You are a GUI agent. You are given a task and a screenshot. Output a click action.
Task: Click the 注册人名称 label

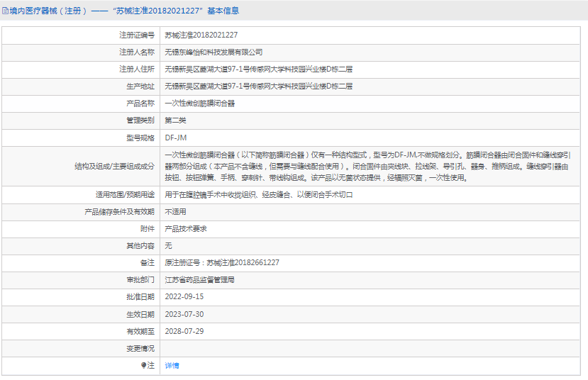coord(136,52)
